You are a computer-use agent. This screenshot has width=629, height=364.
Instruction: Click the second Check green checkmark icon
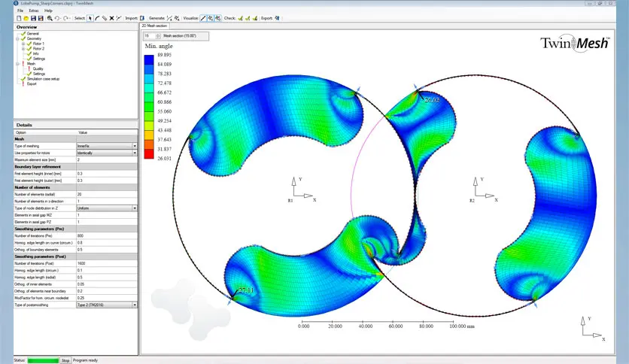(x=248, y=18)
